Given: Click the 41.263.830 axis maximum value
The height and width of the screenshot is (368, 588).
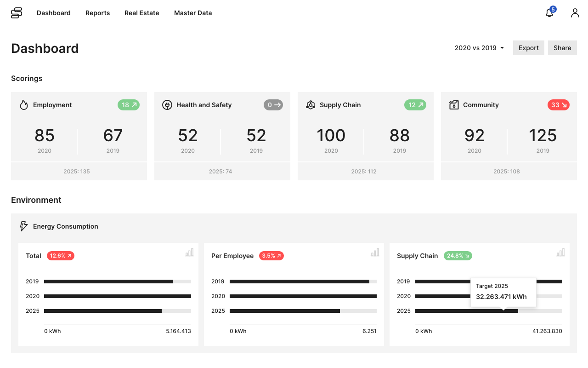Looking at the screenshot, I should pos(548,331).
